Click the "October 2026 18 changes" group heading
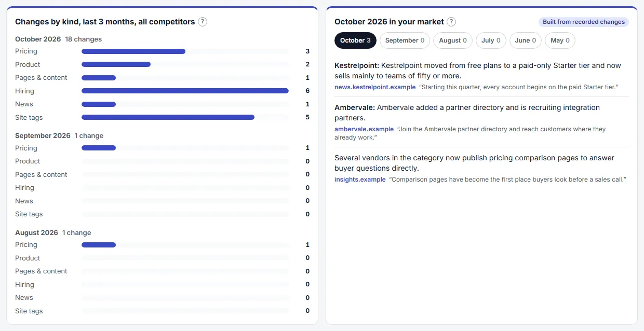Screen dimensions: 644x331 [x=58, y=39]
